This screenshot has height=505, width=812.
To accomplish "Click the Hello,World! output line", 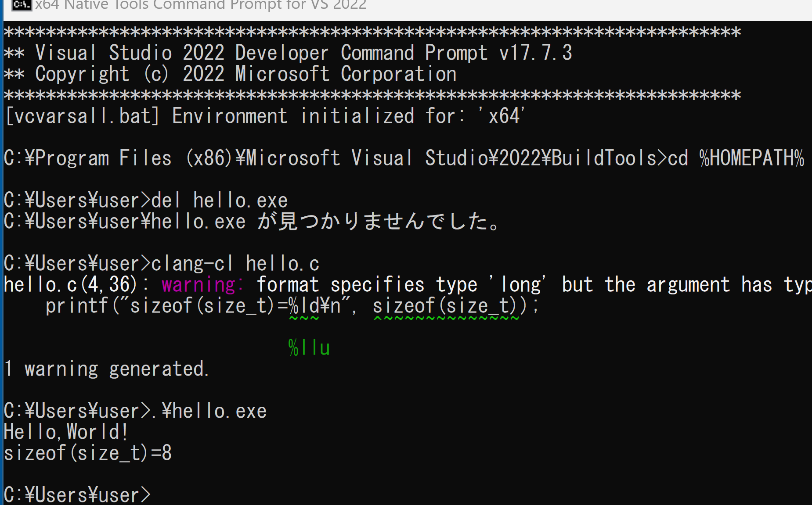I will [66, 432].
